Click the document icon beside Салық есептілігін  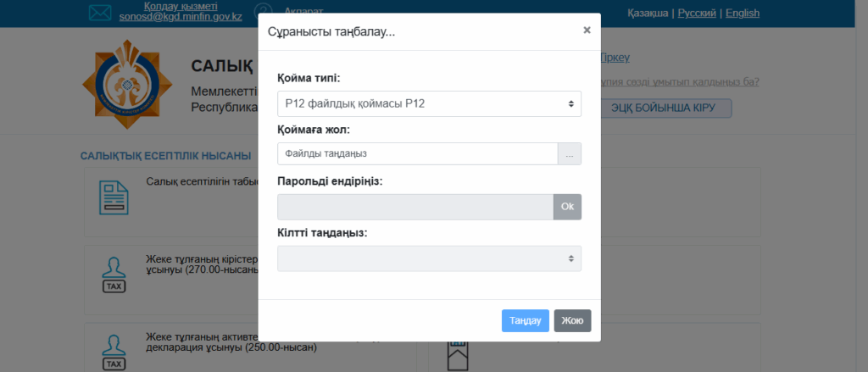114,197
